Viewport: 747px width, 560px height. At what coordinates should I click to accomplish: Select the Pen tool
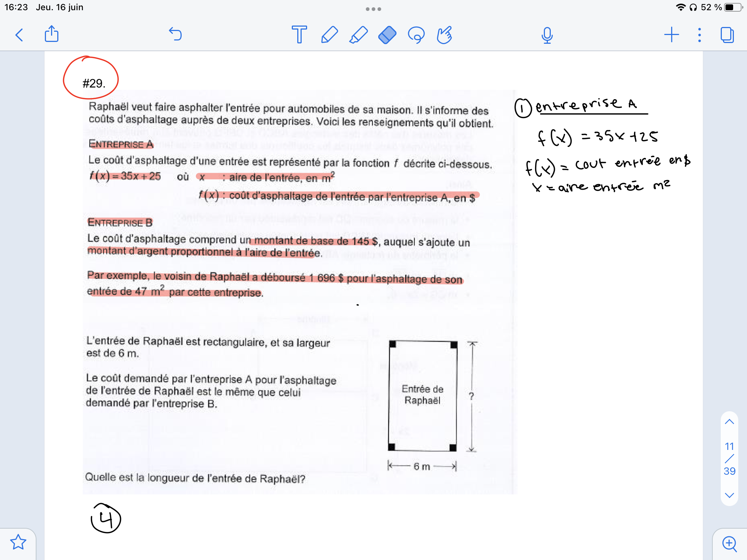329,35
